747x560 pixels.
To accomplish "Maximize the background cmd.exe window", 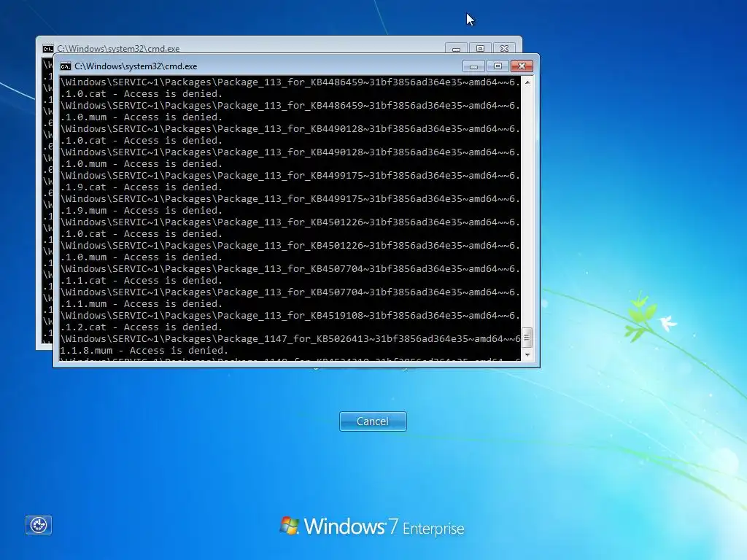I will click(x=480, y=49).
